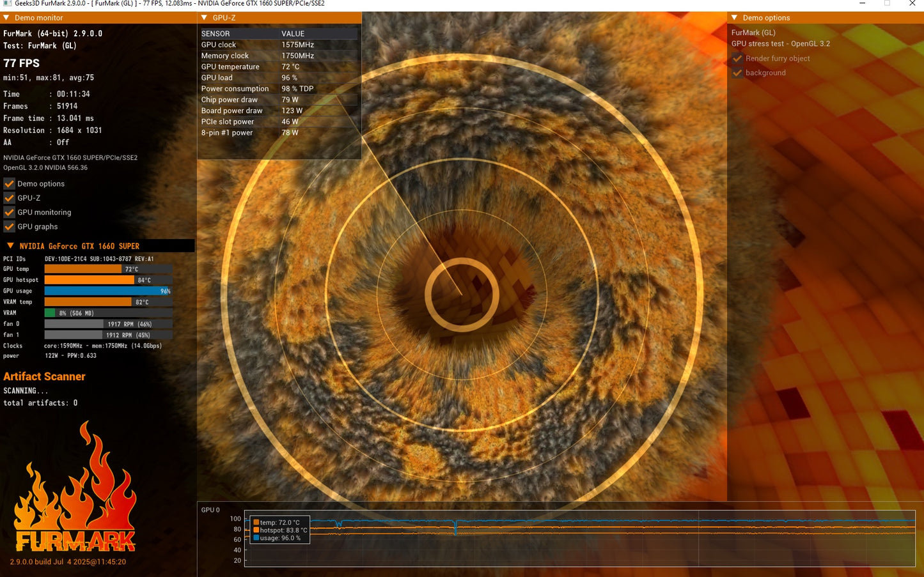Click the build version '2.9.0.0 build Jul 4 2025' text
The height and width of the screenshot is (577, 924).
pos(68,562)
